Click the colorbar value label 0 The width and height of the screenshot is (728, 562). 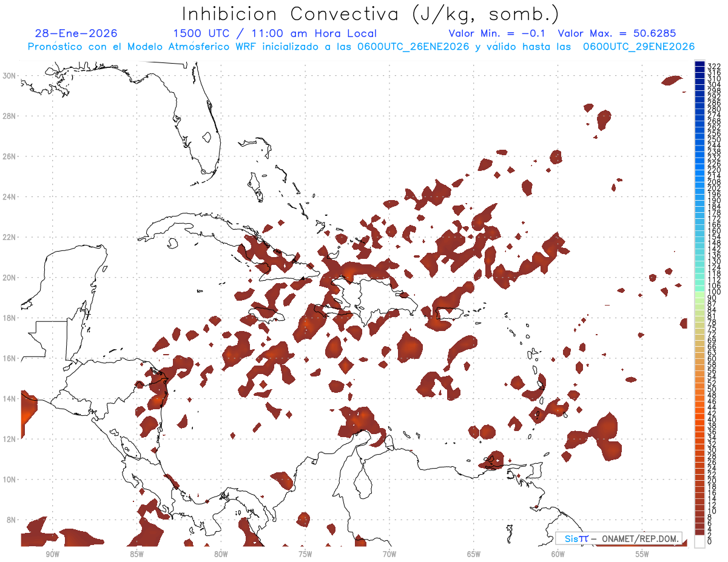click(x=710, y=541)
